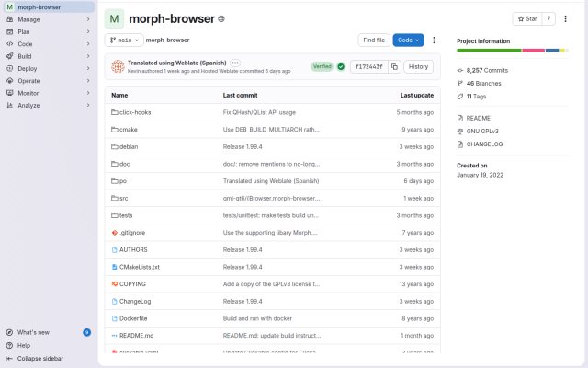View the 11 Tags link
Image resolution: width=588 pixels, height=368 pixels.
point(476,97)
